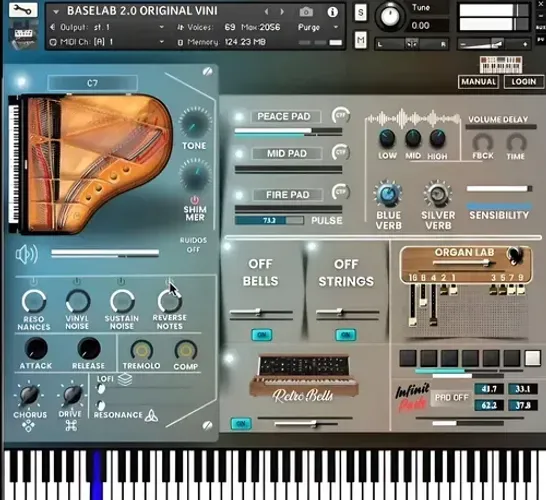546x500 pixels.
Task: Turn the ORGAN LAB knob
Action: (515, 255)
